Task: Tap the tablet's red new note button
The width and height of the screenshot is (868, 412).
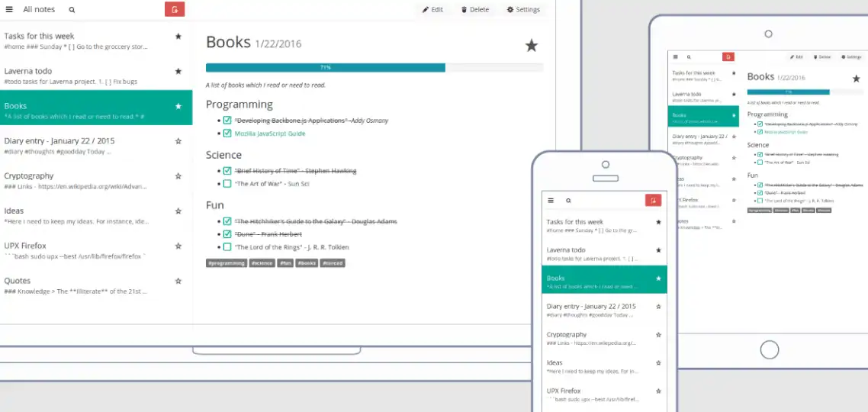Action: click(x=728, y=56)
